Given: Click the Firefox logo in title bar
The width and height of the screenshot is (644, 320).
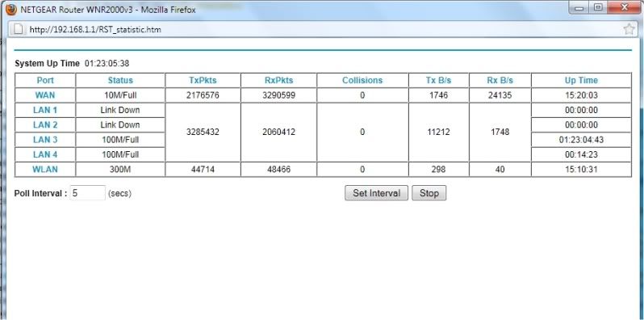Looking at the screenshot, I should click(x=11, y=9).
